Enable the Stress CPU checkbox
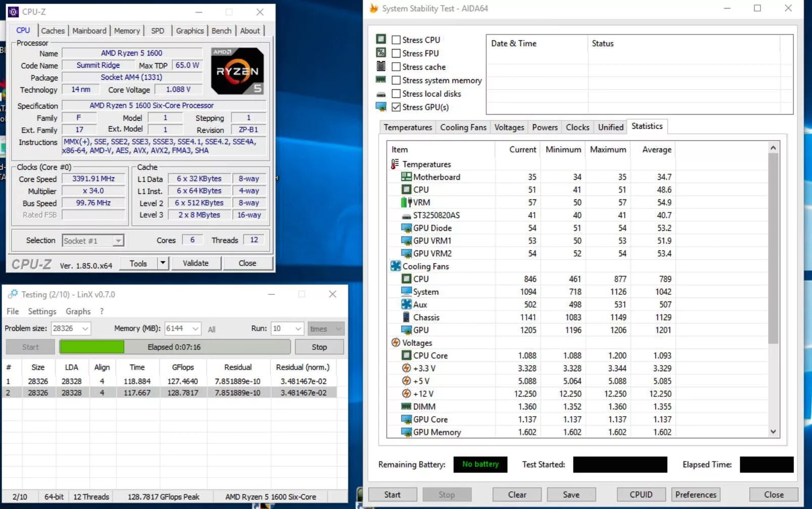The height and width of the screenshot is (509, 812). coord(396,39)
